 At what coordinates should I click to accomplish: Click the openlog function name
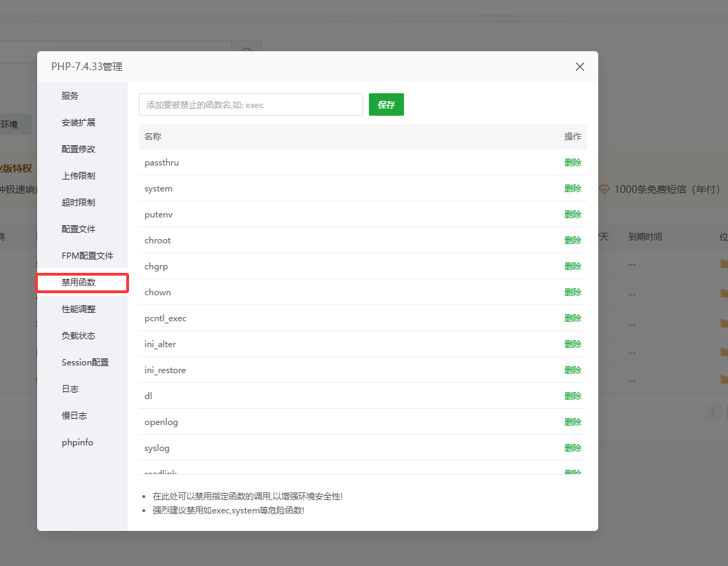[x=161, y=422]
